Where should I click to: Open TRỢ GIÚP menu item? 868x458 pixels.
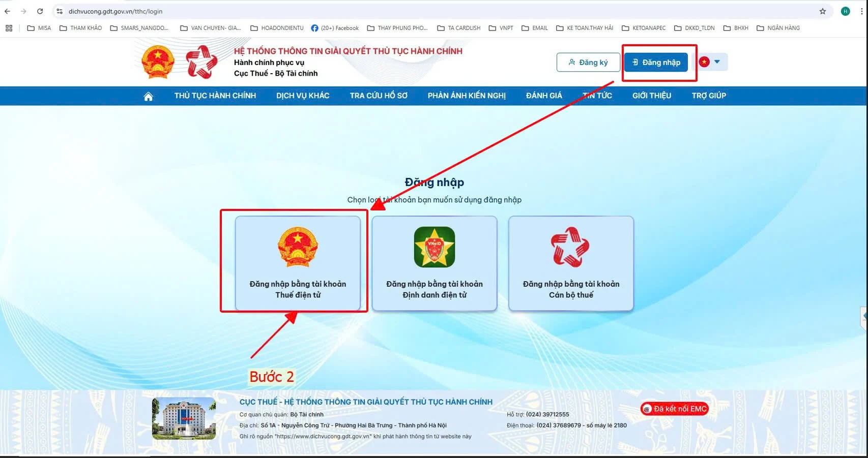coord(709,96)
